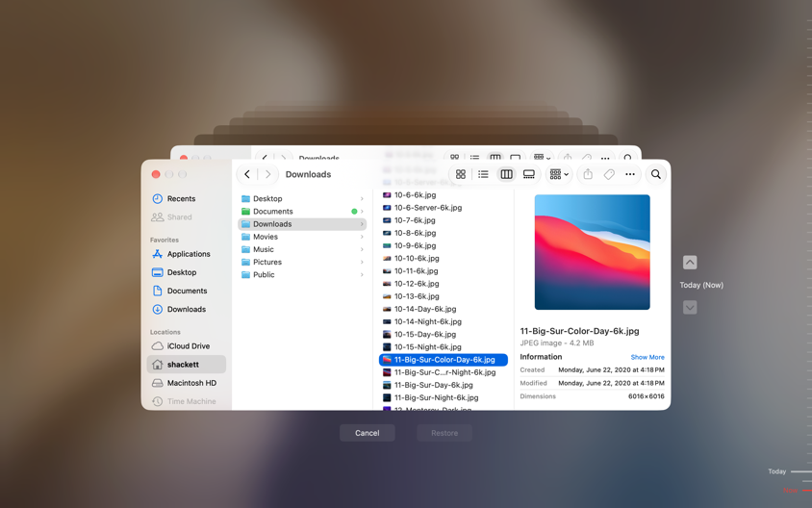
Task: Open the More actions ellipsis menu
Action: click(630, 174)
